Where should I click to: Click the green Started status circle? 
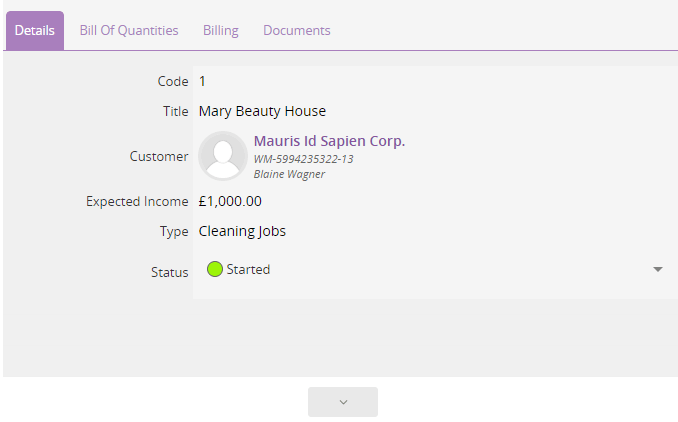[x=214, y=269]
